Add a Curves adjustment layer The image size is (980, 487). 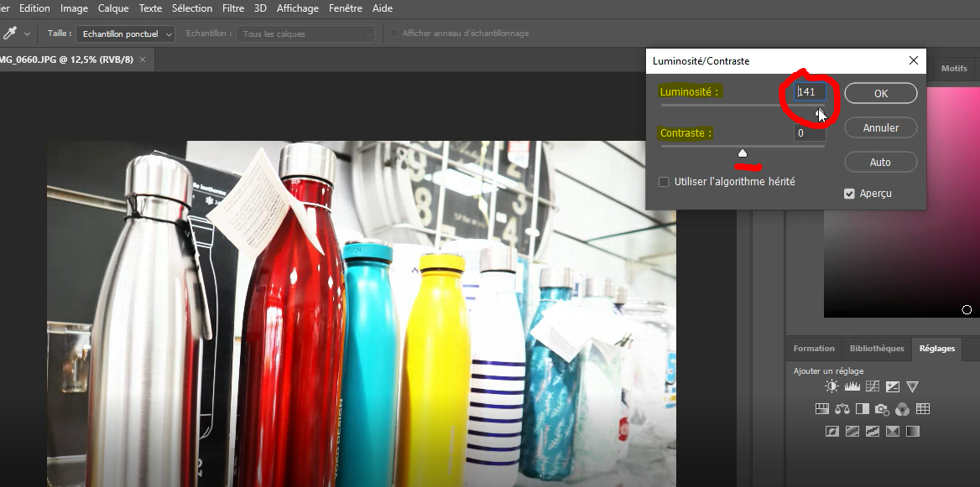click(873, 386)
